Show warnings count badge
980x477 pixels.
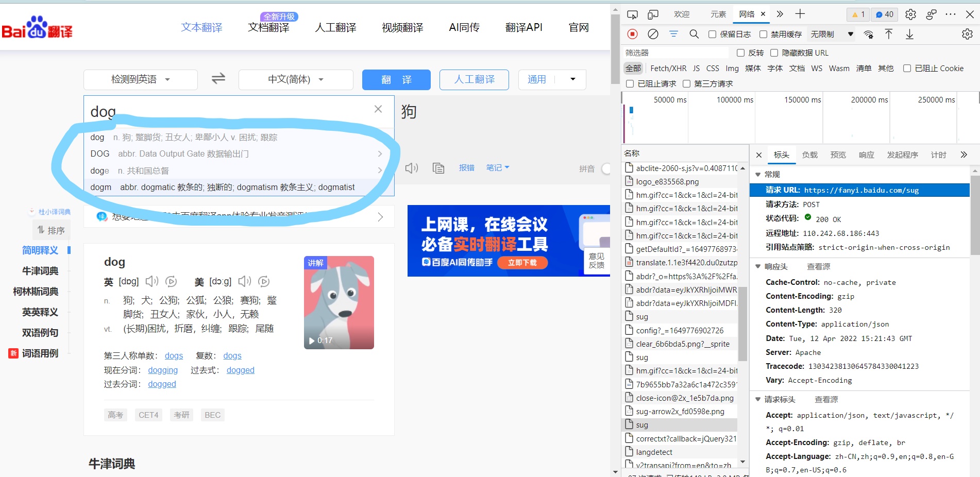click(x=858, y=14)
